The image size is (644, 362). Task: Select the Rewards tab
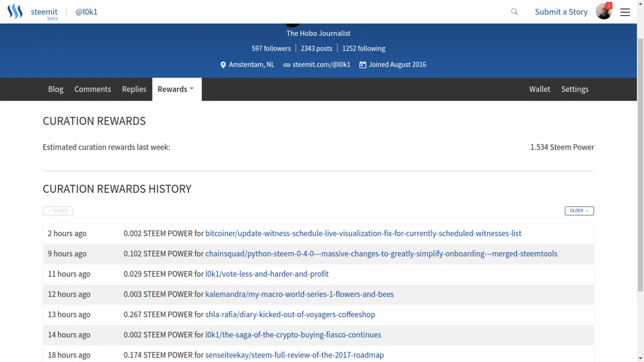tap(177, 89)
